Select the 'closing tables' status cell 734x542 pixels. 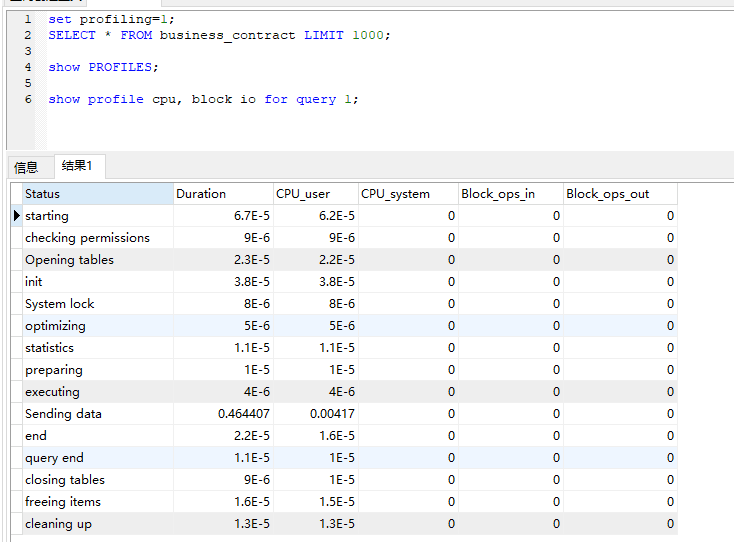click(98, 480)
